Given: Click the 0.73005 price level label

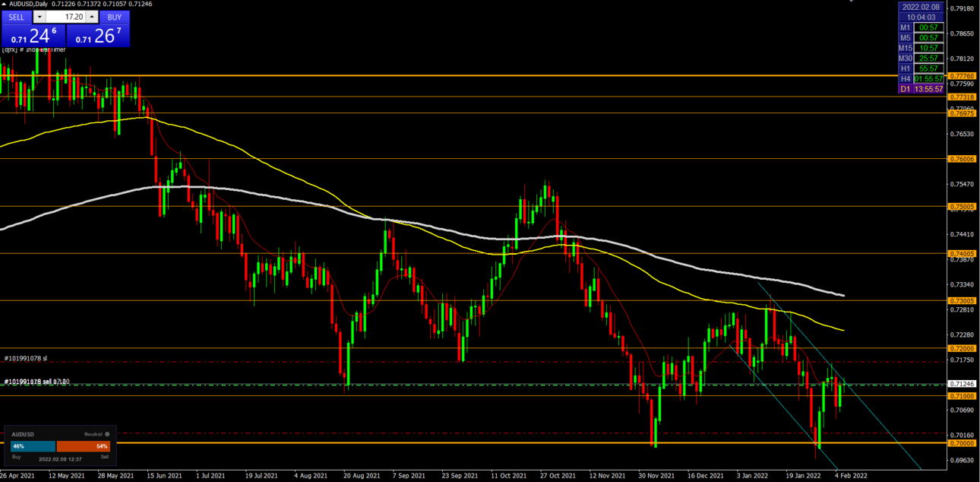Looking at the screenshot, I should click(963, 300).
